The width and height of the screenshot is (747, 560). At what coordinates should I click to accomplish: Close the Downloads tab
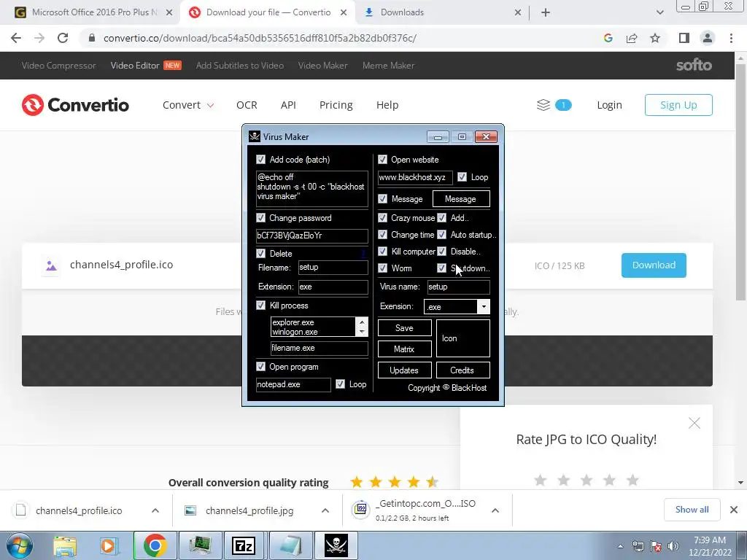518,13
